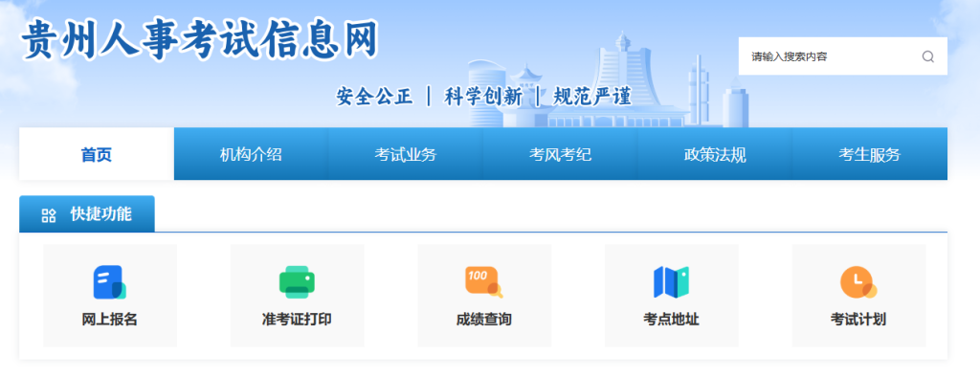Viewport: 980px width, 378px height.
Task: Open the 首页 navigation tab
Action: pos(97,154)
